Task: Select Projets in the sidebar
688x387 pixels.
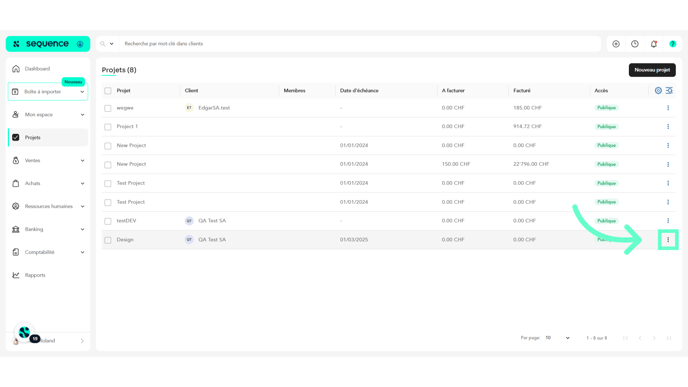Action: (x=32, y=137)
